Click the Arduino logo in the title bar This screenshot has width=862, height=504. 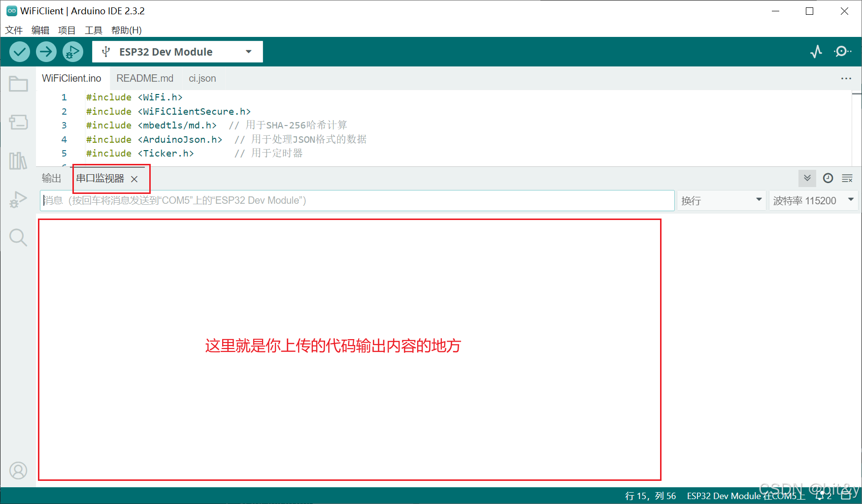pos(11,11)
